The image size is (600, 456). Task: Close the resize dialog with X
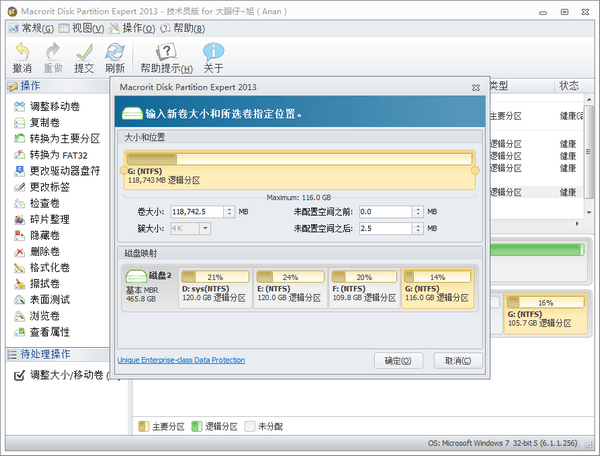[x=476, y=88]
